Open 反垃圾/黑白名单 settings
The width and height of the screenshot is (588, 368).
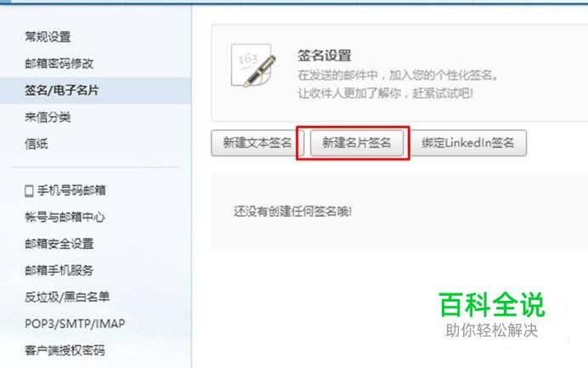[x=67, y=297]
